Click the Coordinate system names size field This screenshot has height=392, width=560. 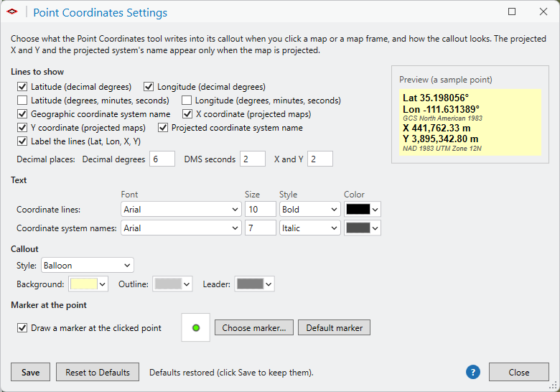pyautogui.click(x=261, y=228)
